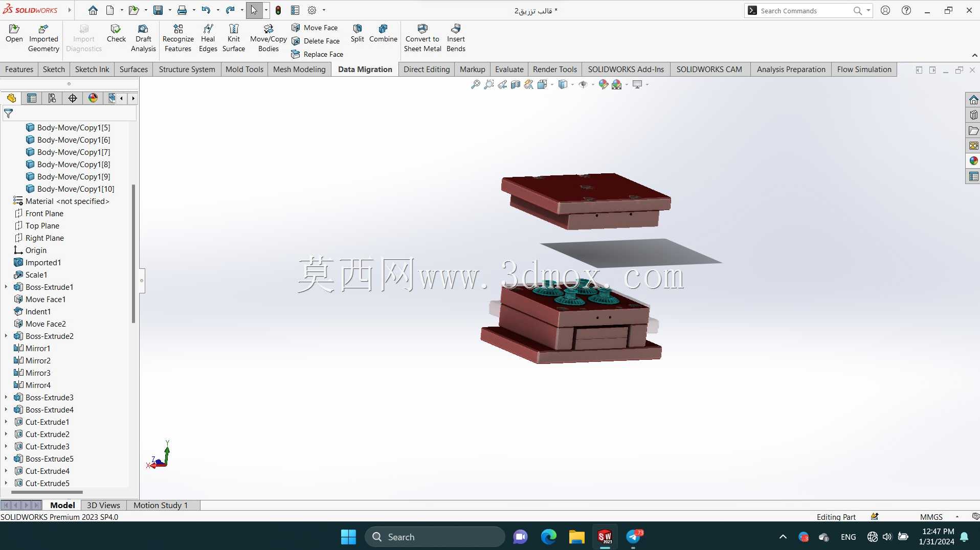Open Design Library in task pane
This screenshot has width=980, height=550.
tap(973, 115)
